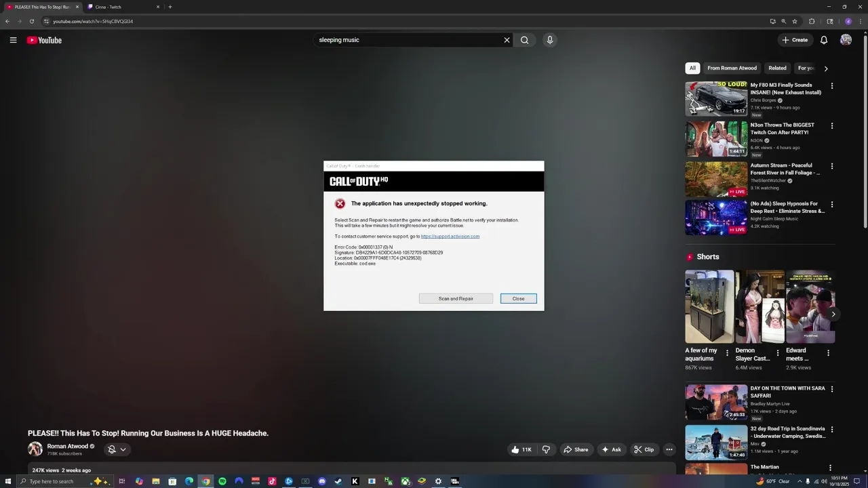Viewport: 868px width, 488px height.
Task: Open the volume control in system tray
Action: [824, 481]
